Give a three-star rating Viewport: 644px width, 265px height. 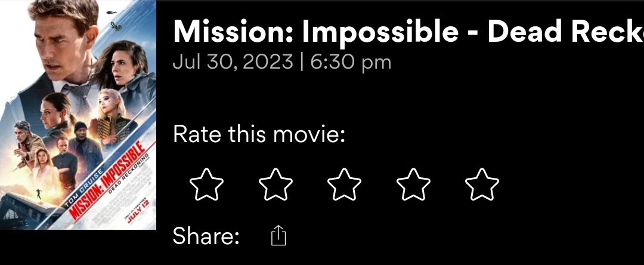tap(344, 184)
